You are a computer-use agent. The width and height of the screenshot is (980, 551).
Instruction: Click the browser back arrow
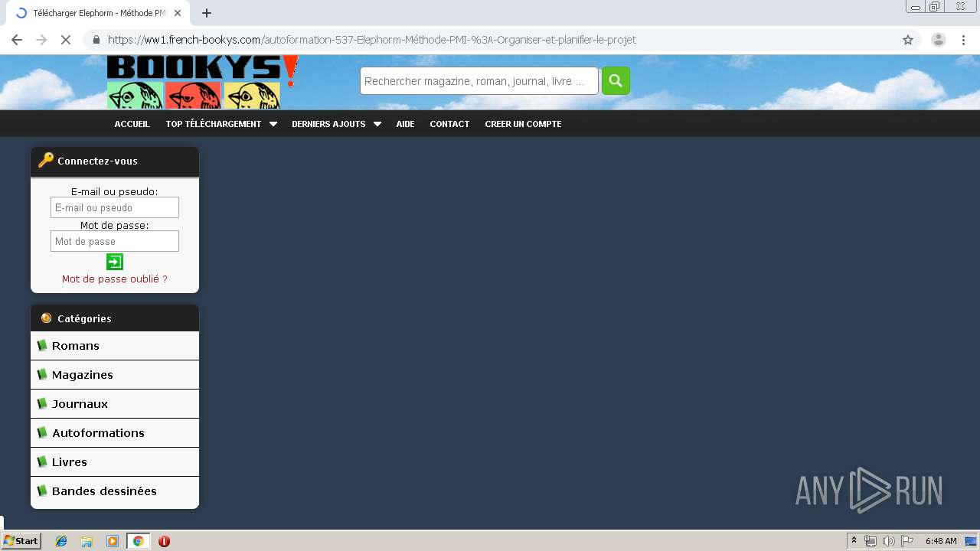click(x=17, y=40)
